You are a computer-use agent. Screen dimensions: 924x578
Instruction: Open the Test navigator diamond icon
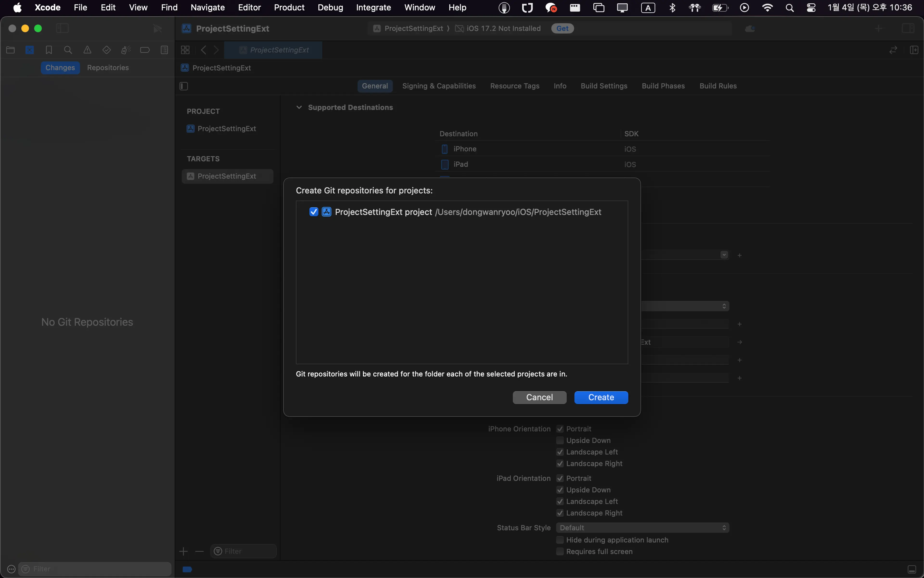pyautogui.click(x=107, y=50)
